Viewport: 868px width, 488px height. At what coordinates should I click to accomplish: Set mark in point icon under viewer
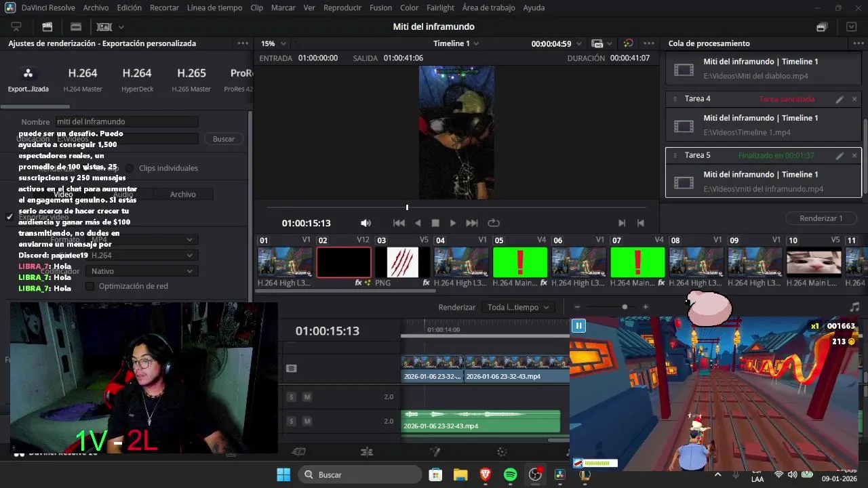[622, 223]
